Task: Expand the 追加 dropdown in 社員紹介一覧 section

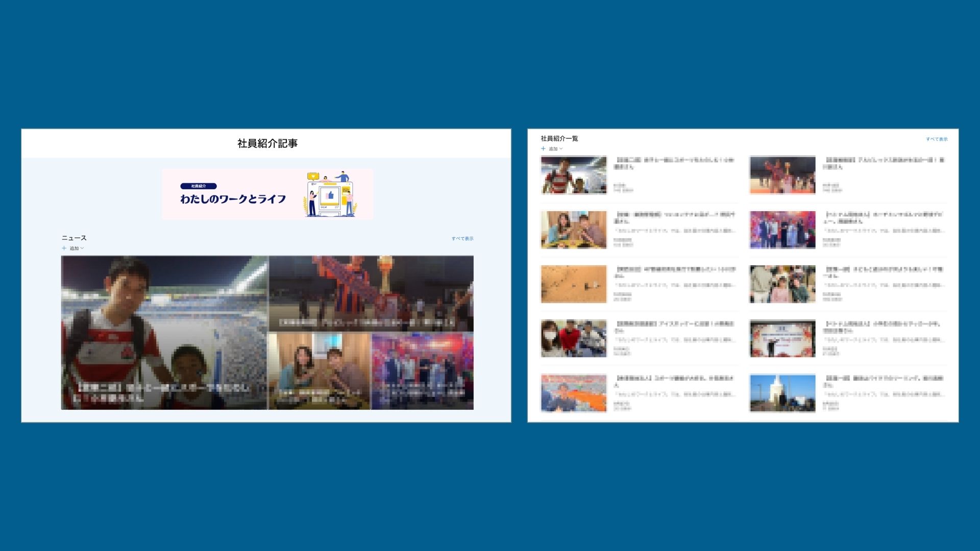Action: click(x=561, y=149)
